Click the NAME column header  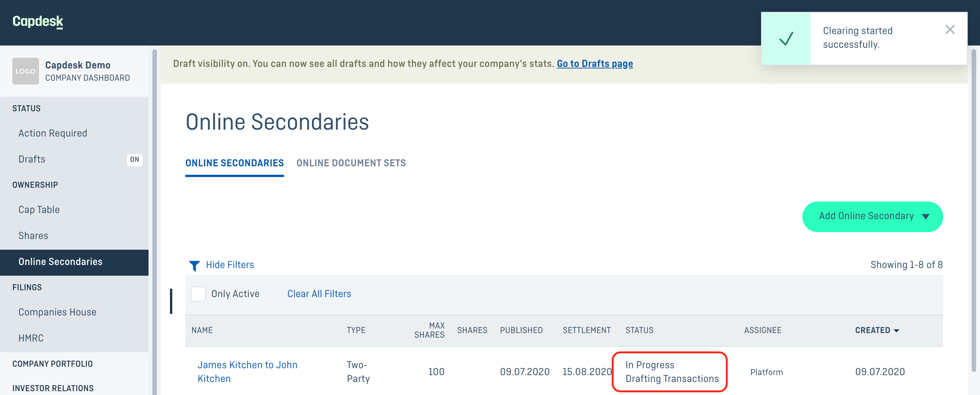tap(202, 330)
